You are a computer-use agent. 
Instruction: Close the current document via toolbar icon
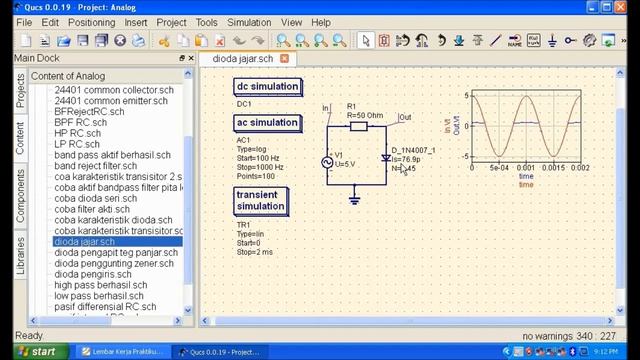pyautogui.click(x=120, y=40)
